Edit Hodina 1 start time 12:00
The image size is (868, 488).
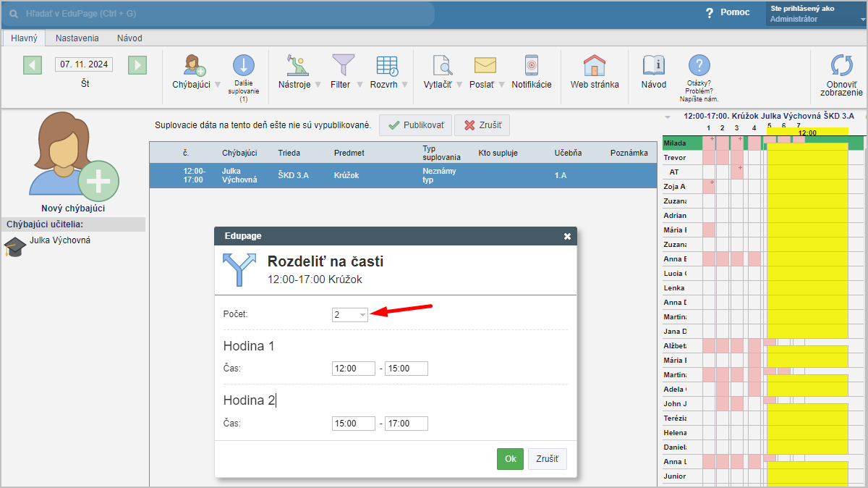point(354,369)
